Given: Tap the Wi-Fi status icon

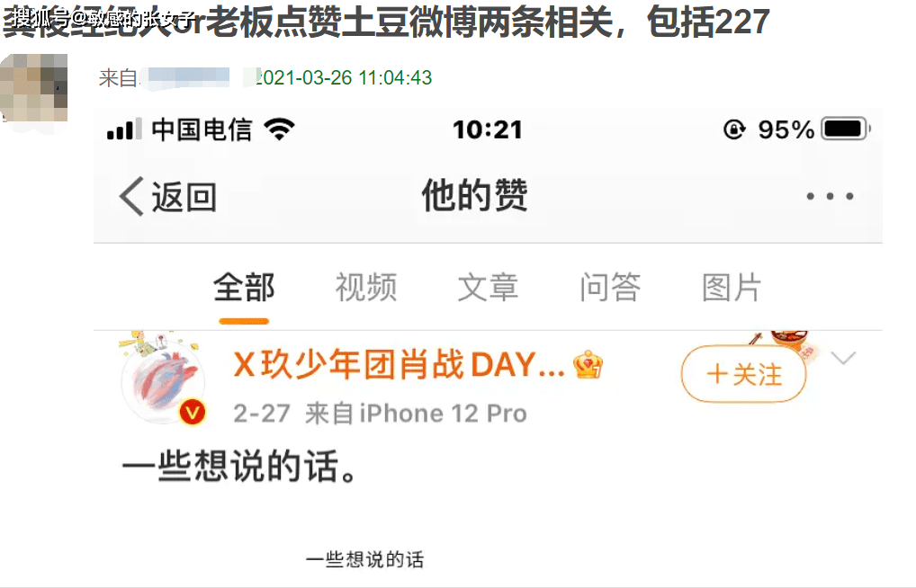Looking at the screenshot, I should coord(279,129).
